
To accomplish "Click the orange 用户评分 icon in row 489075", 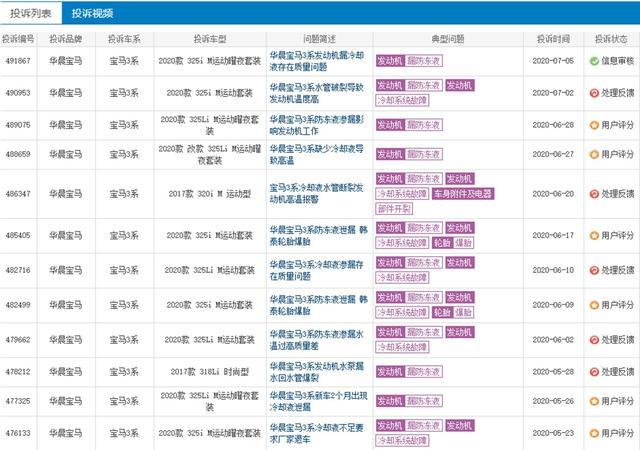I will (594, 125).
